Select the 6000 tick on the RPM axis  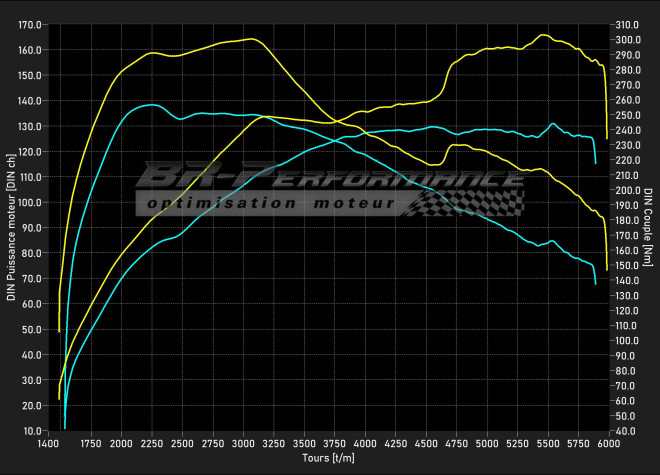pos(609,442)
